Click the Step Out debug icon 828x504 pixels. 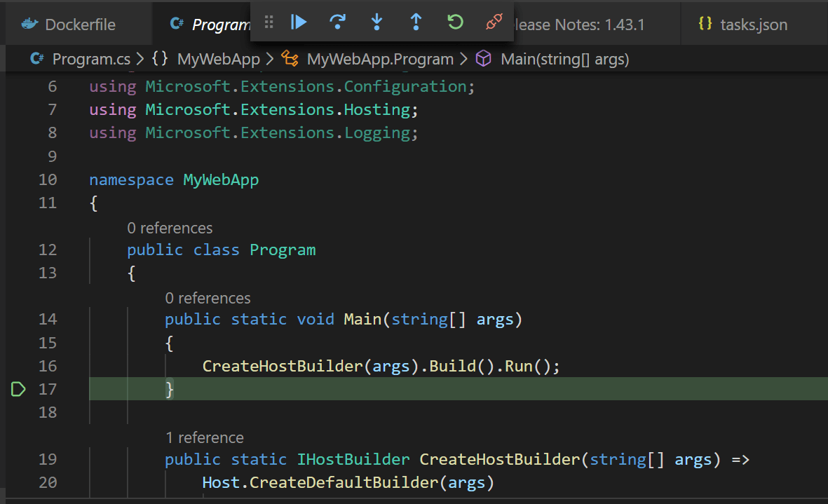[416, 22]
